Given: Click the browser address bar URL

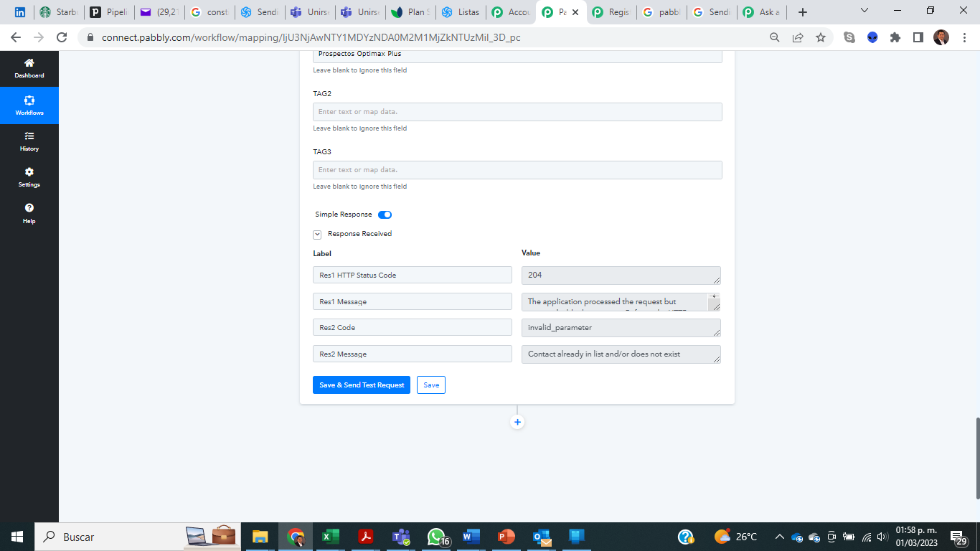Looking at the screenshot, I should click(x=311, y=37).
